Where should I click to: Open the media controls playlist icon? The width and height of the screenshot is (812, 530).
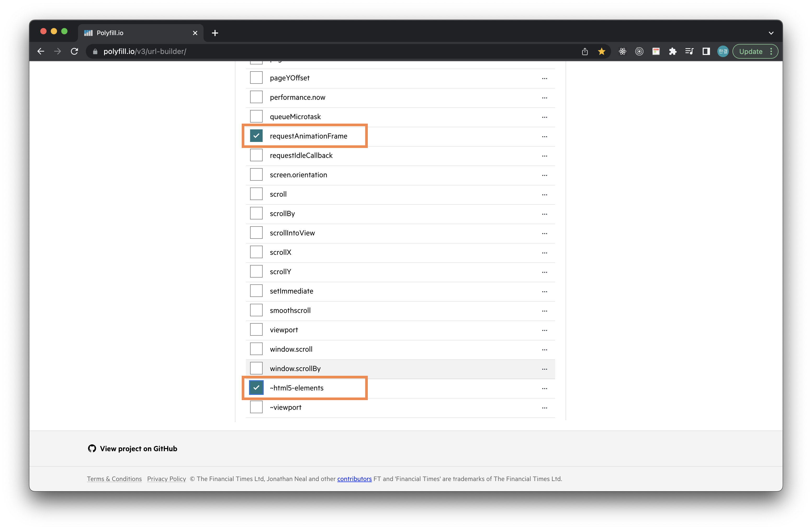click(x=689, y=51)
